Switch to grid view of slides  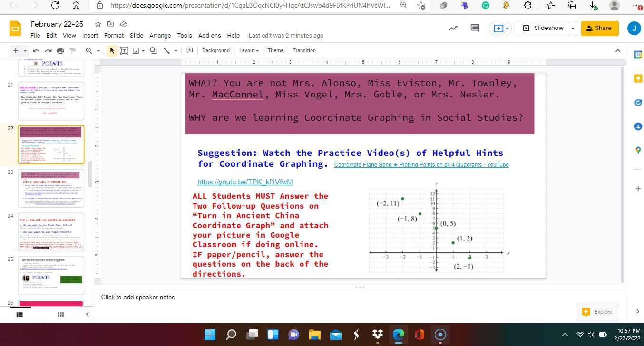tap(60, 314)
